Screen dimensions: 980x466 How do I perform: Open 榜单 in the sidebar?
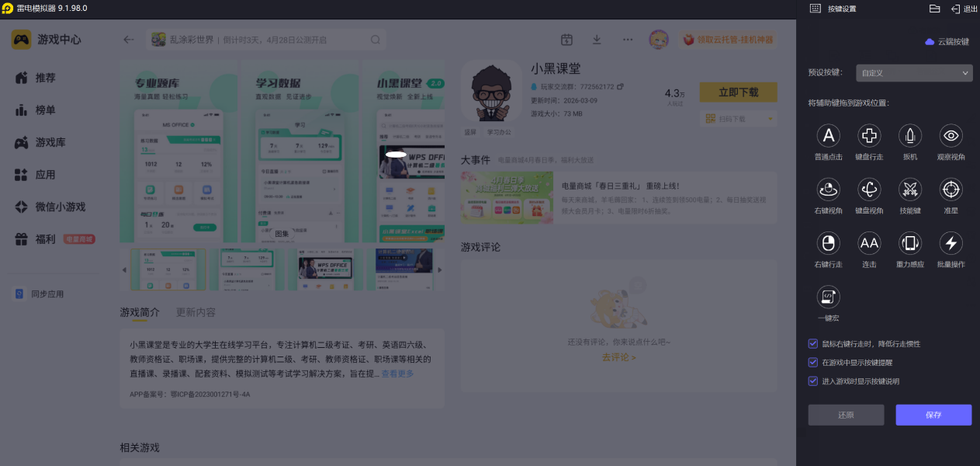click(x=46, y=110)
